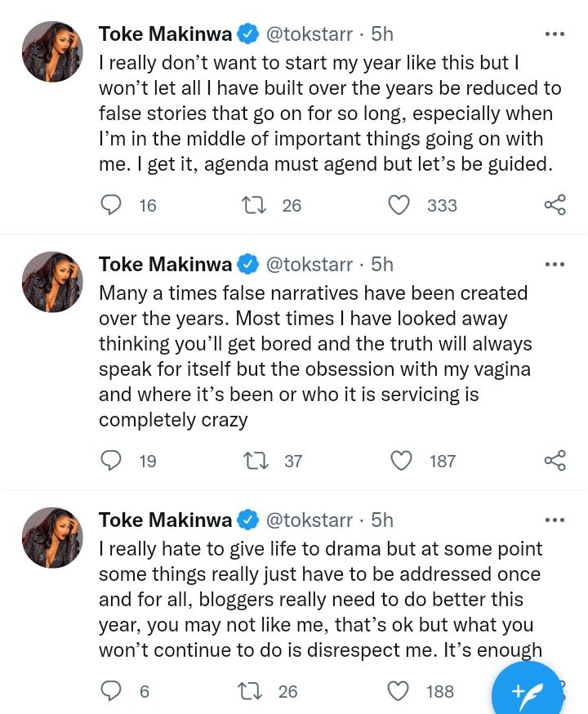The height and width of the screenshot is (714, 588).
Task: Retweet the tweet with 37 retweets
Action: [x=256, y=461]
